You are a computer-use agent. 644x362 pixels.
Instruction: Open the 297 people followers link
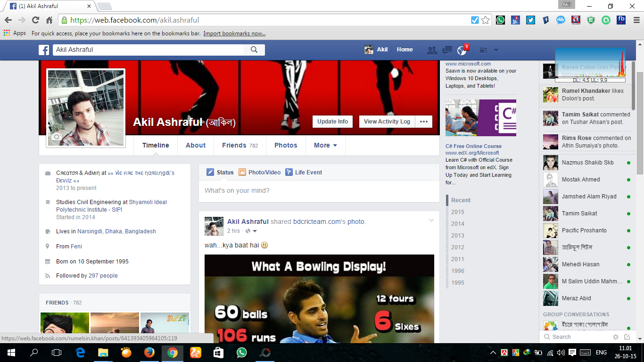point(103,276)
